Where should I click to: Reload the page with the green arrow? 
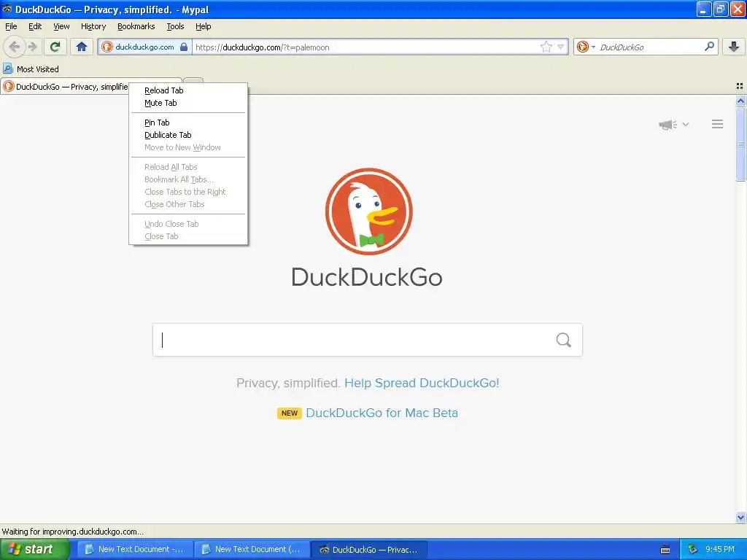[55, 47]
